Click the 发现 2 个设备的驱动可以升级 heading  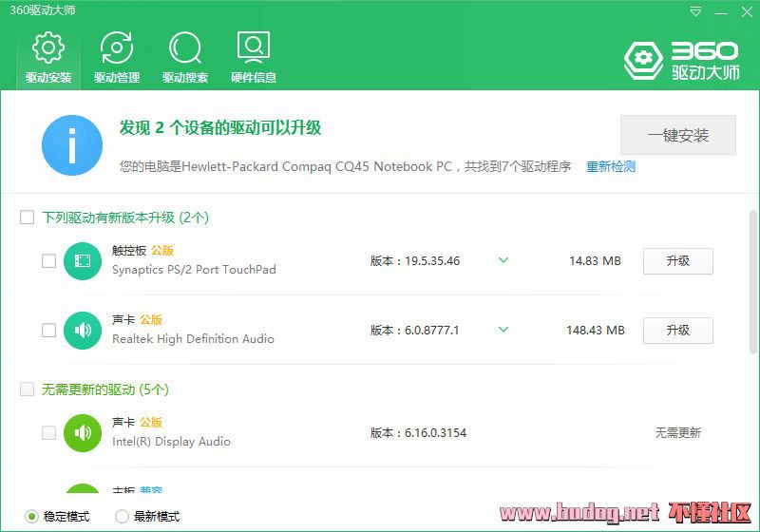pyautogui.click(x=220, y=128)
